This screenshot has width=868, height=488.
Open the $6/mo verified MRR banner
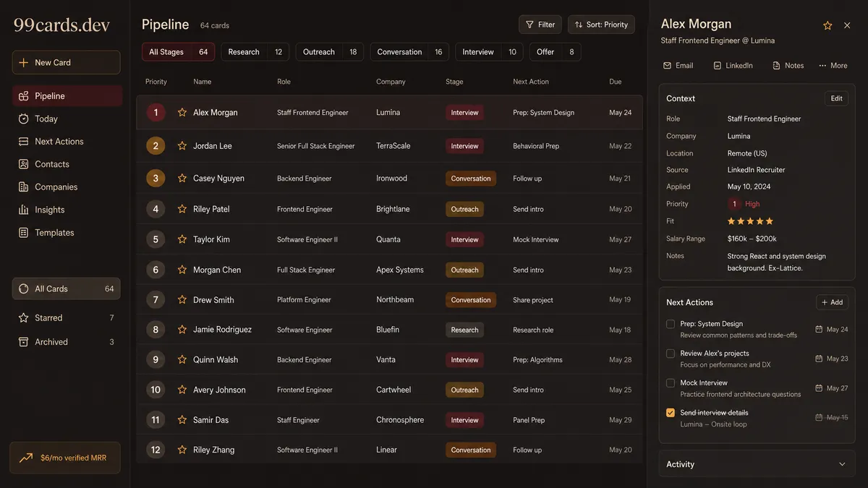pyautogui.click(x=65, y=458)
